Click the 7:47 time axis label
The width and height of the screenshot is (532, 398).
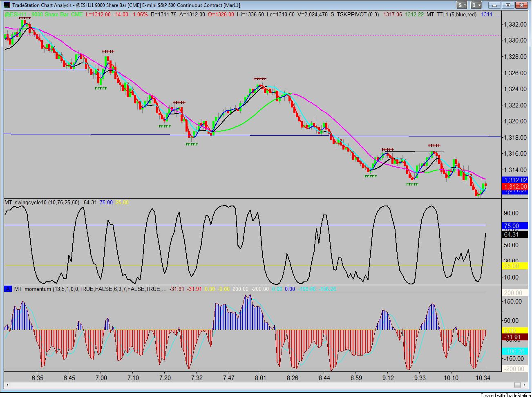(x=229, y=378)
